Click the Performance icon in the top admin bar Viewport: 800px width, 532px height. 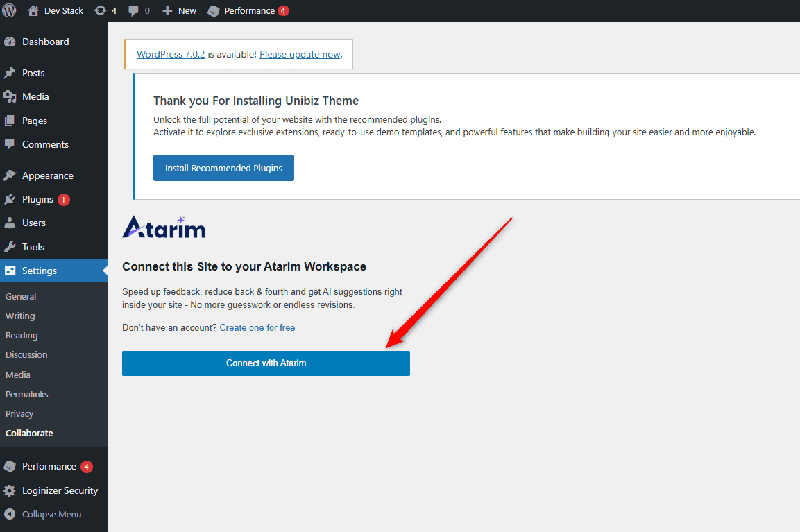pos(214,10)
